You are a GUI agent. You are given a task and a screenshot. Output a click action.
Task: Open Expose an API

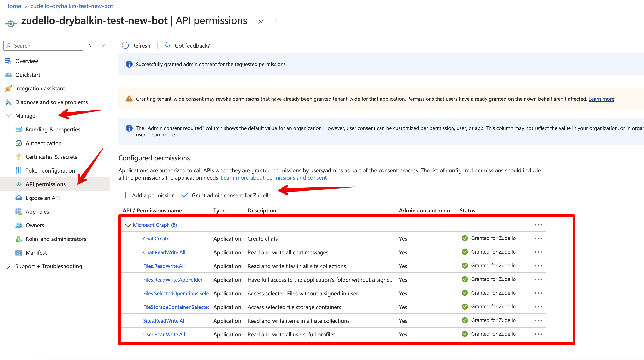43,198
